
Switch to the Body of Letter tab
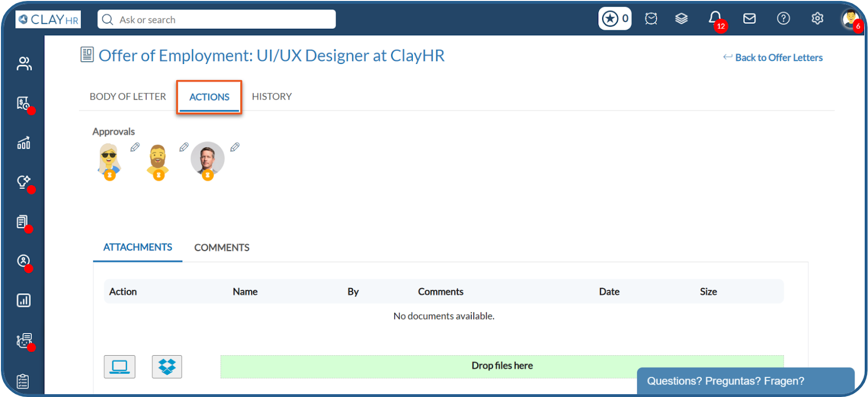127,97
